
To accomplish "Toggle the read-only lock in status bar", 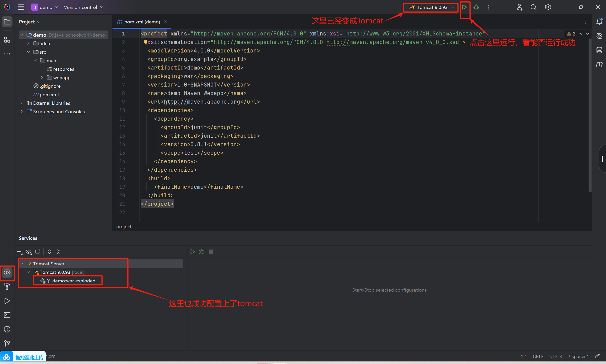I will pyautogui.click(x=598, y=356).
